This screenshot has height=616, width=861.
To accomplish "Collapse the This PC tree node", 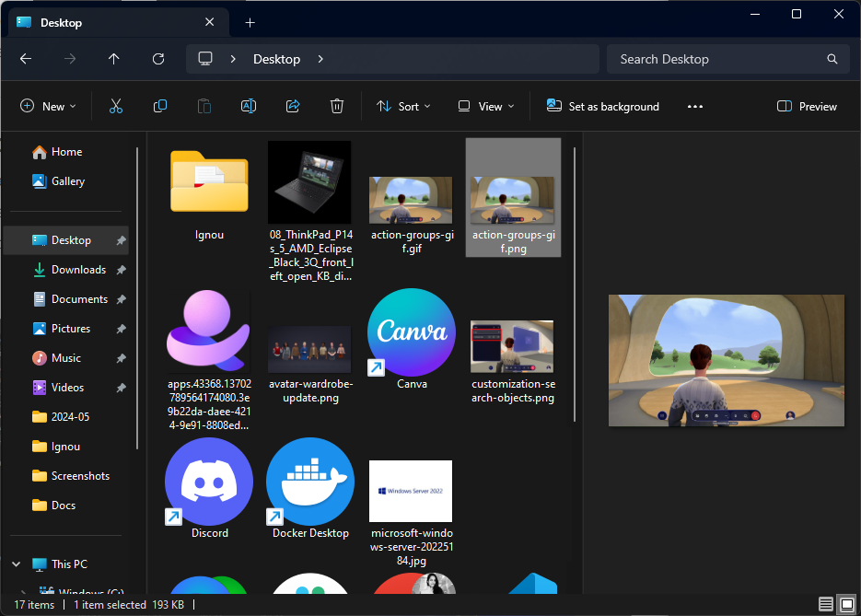I will 17,564.
